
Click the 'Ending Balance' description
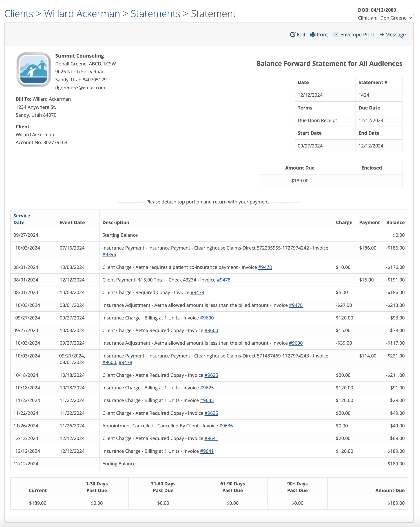click(119, 464)
